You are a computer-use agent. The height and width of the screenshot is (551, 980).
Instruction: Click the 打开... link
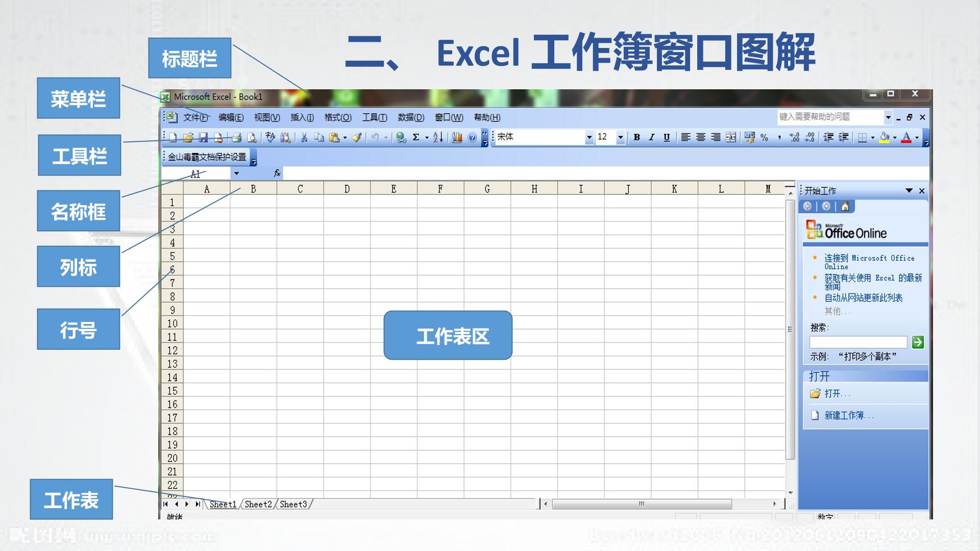[838, 394]
